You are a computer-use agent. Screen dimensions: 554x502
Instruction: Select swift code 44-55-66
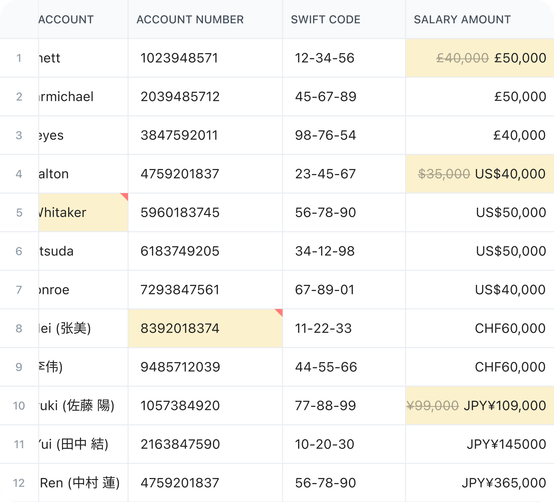(x=344, y=367)
